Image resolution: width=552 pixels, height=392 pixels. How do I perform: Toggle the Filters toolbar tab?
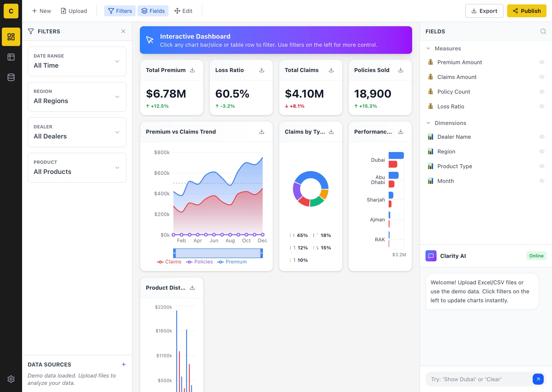(120, 11)
